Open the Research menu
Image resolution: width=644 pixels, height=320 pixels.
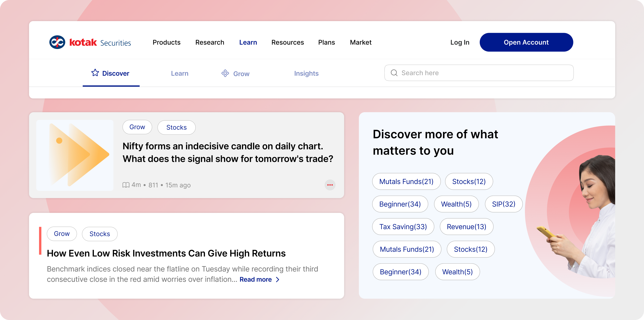[x=210, y=42]
